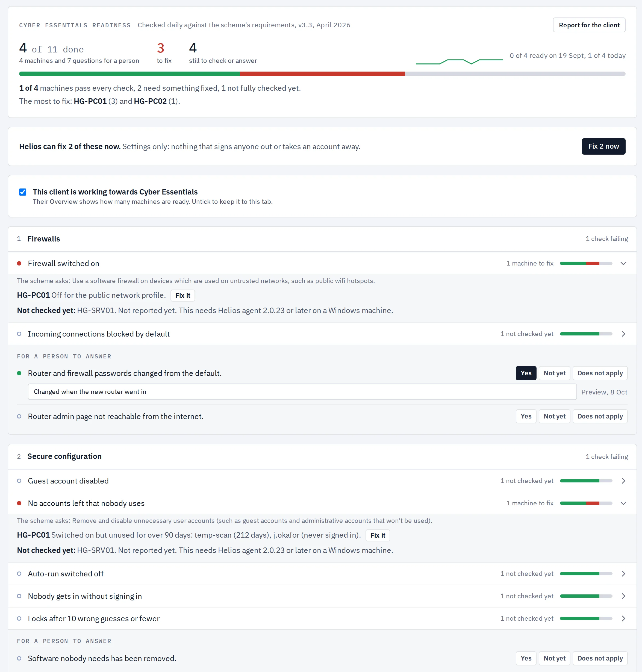
Task: Select Yes for router and firewall passwords changed
Action: tap(526, 373)
